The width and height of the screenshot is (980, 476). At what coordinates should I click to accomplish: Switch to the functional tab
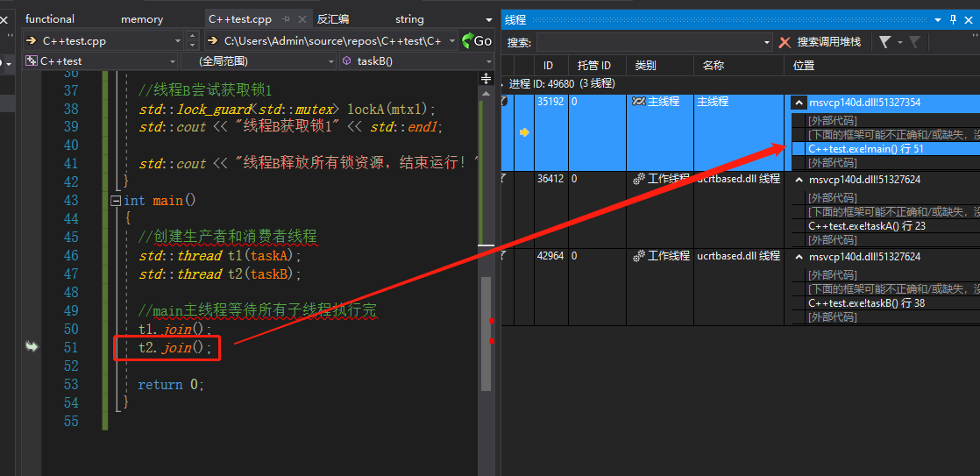50,18
